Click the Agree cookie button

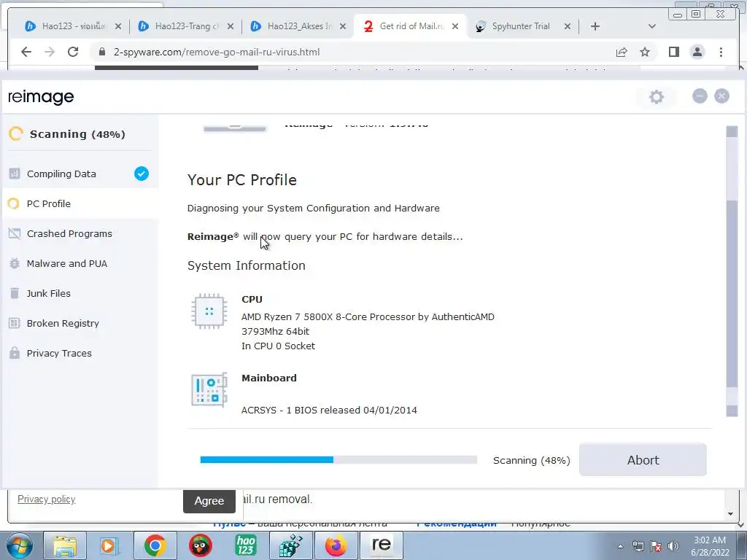click(209, 500)
